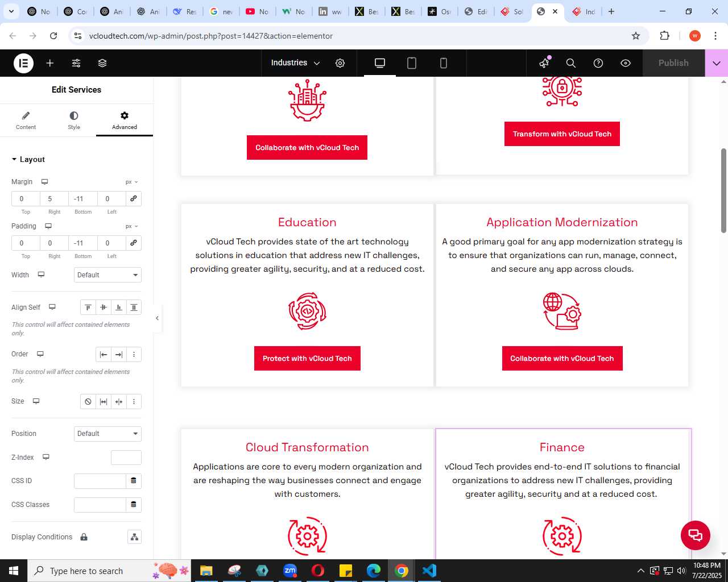Change Padding unit px dropdown
The height and width of the screenshot is (582, 728).
click(132, 226)
